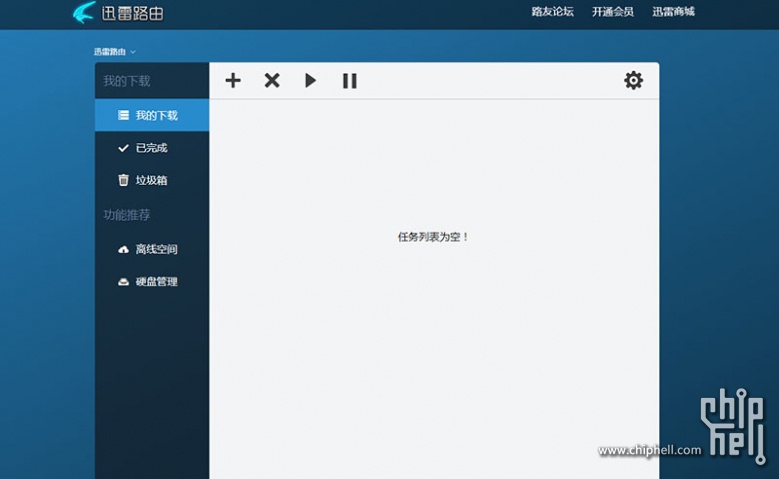The width and height of the screenshot is (779, 479).
Task: Click the 我的下载 sidebar section header
Action: pos(127,81)
